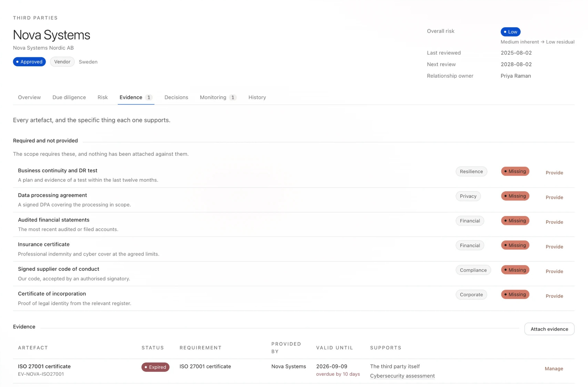588x387 pixels.
Task: Click Provide for Business continuity and DR test
Action: click(x=554, y=173)
